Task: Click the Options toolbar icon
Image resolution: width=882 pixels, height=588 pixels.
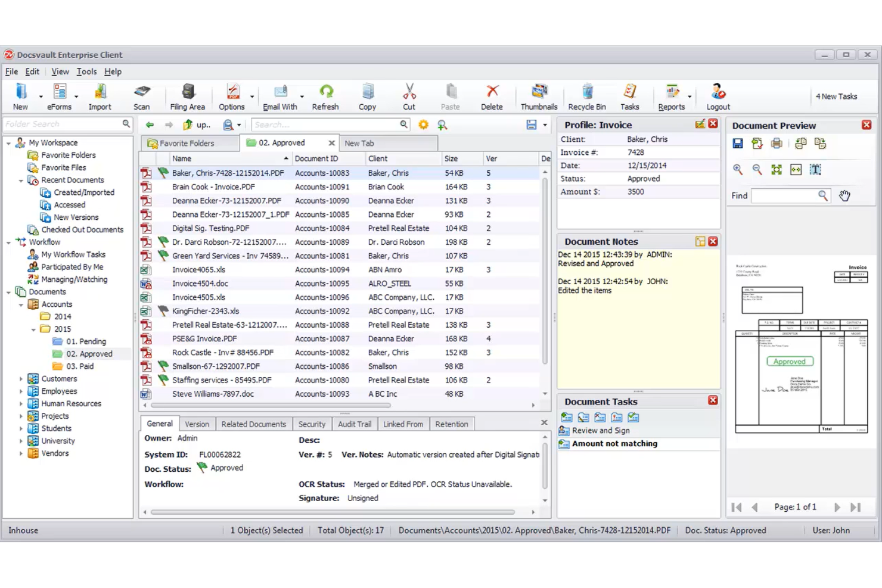Action: pyautogui.click(x=232, y=97)
